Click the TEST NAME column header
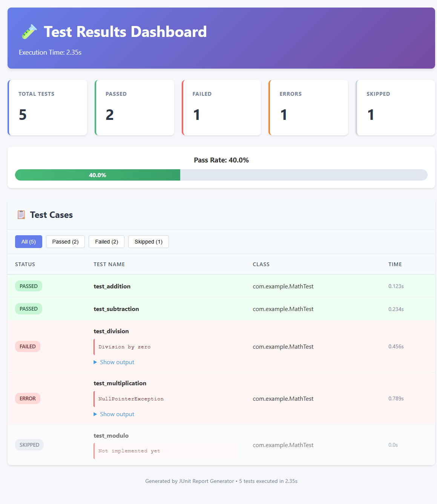Image resolution: width=437 pixels, height=504 pixels. pos(109,264)
